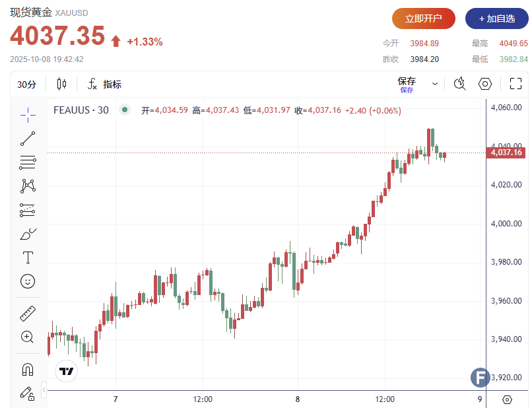Open the emoji sticker tool
This screenshot has width=532, height=408.
[x=28, y=281]
